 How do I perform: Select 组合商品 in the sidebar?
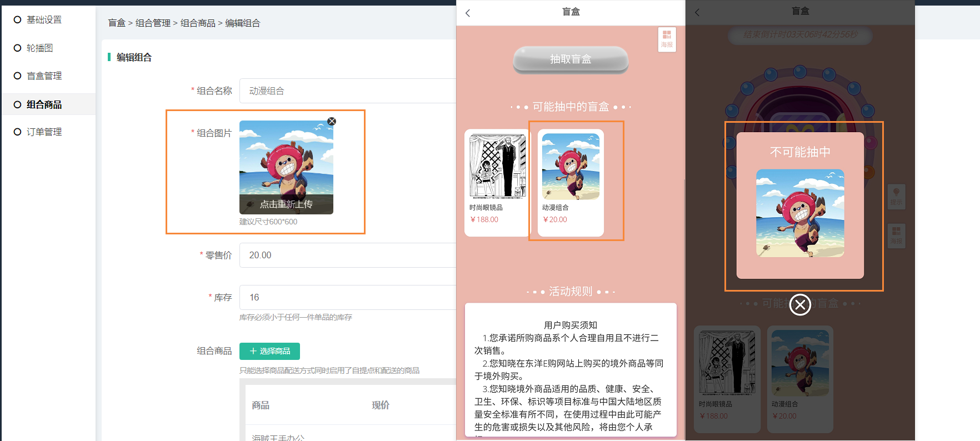point(44,104)
